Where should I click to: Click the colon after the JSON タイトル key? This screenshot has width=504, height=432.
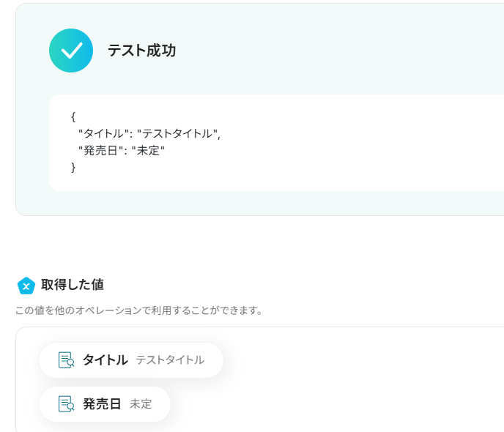pyautogui.click(x=130, y=134)
